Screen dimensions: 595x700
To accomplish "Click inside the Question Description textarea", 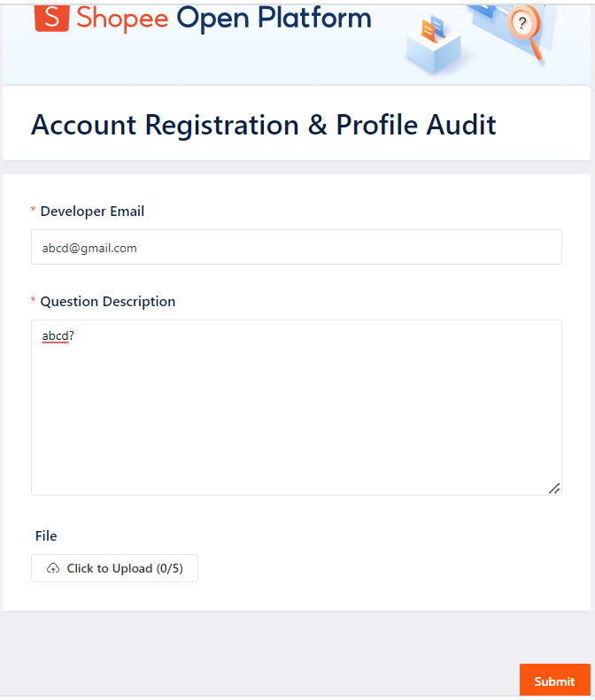I will (296, 416).
